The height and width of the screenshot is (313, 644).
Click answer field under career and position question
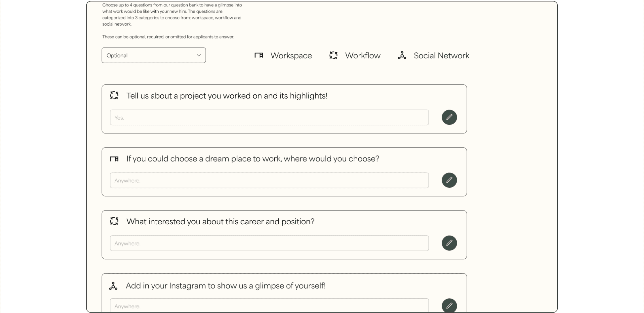click(x=269, y=243)
